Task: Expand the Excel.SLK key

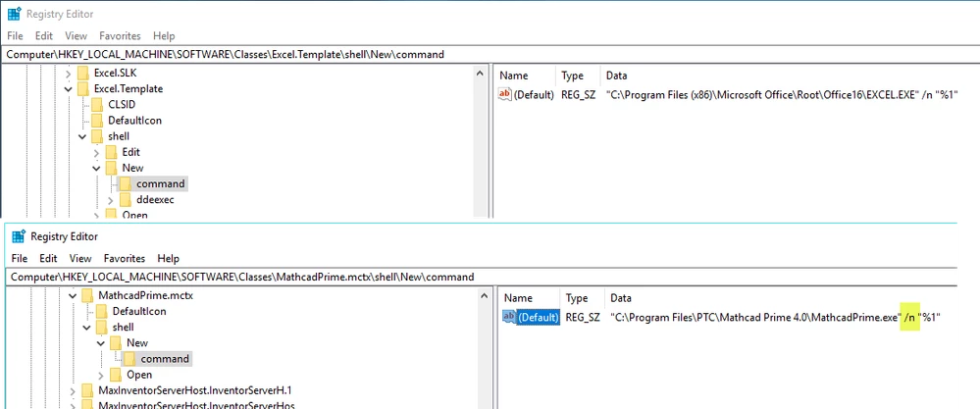Action: pyautogui.click(x=68, y=73)
